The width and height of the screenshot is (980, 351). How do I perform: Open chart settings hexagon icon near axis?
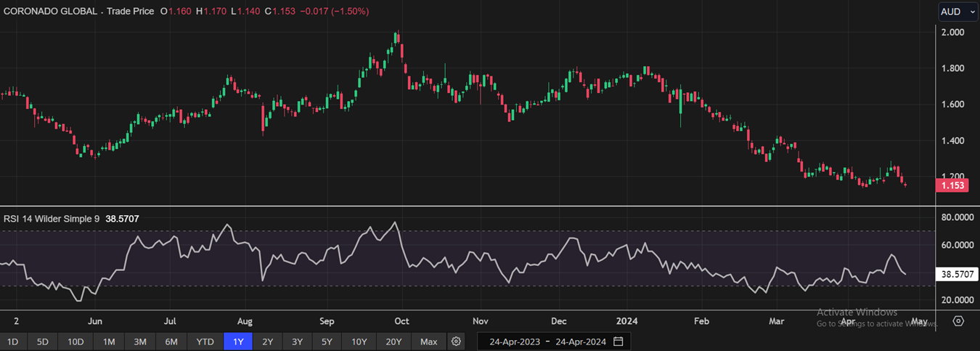[x=958, y=321]
